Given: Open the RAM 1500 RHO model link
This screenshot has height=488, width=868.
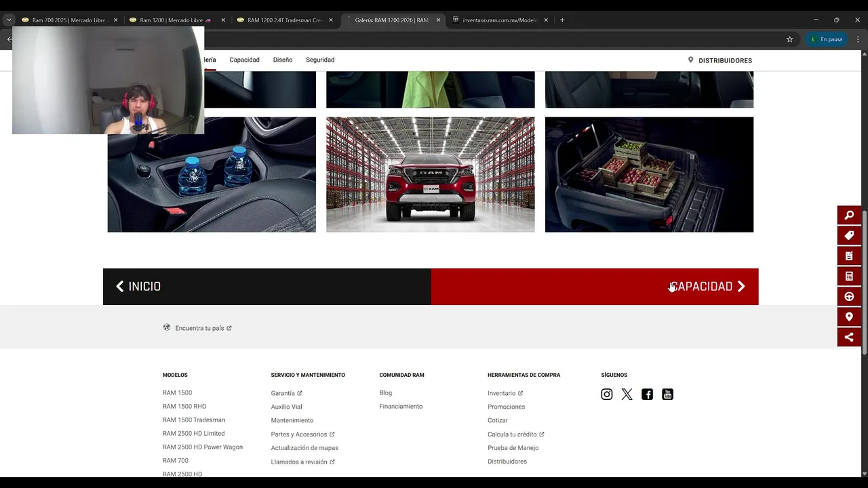Looking at the screenshot, I should [x=184, y=407].
